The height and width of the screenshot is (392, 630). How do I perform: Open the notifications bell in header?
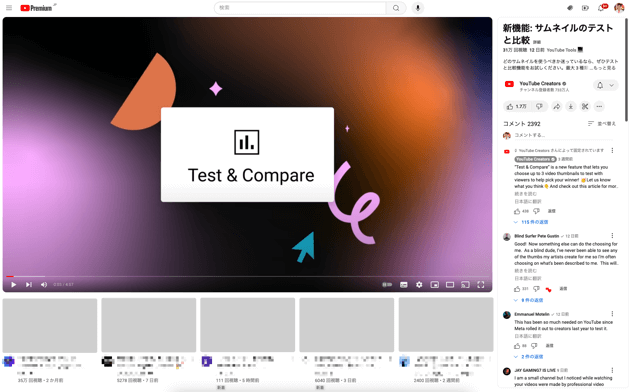[x=601, y=8]
